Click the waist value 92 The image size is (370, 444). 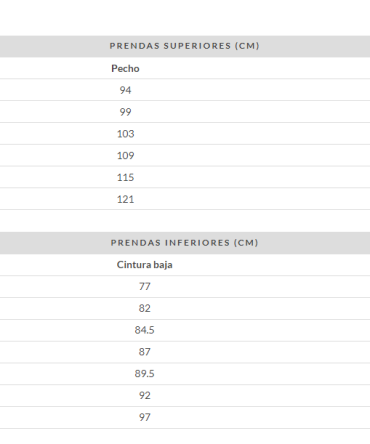[x=144, y=396]
